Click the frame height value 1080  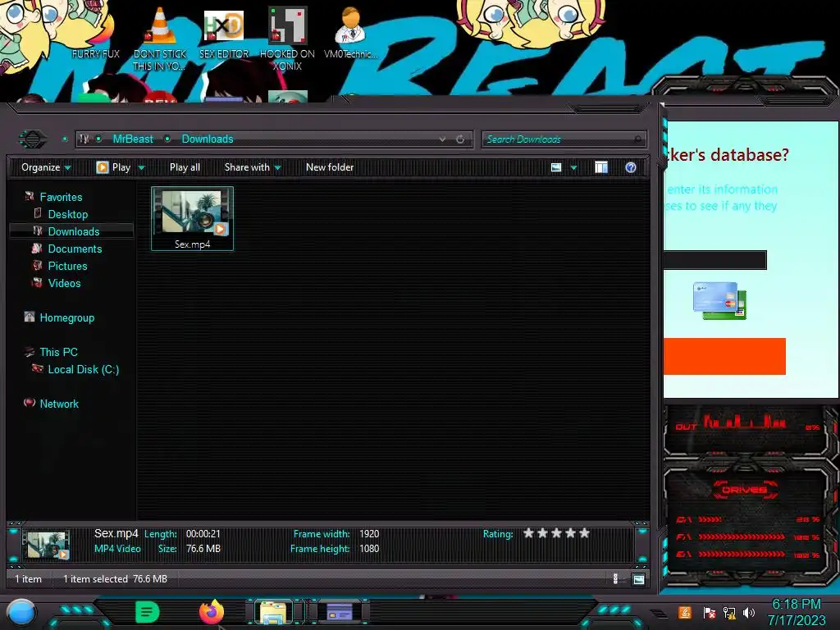(x=369, y=549)
